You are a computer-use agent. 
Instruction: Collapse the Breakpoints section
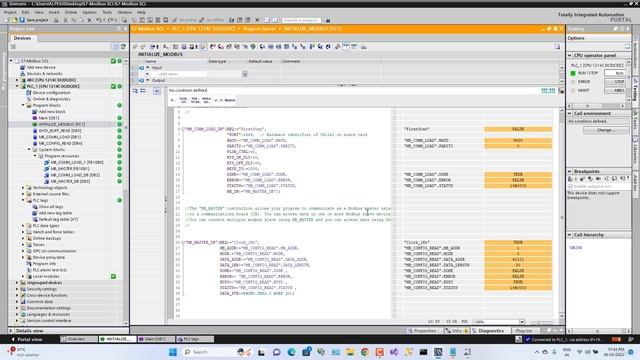coord(570,171)
